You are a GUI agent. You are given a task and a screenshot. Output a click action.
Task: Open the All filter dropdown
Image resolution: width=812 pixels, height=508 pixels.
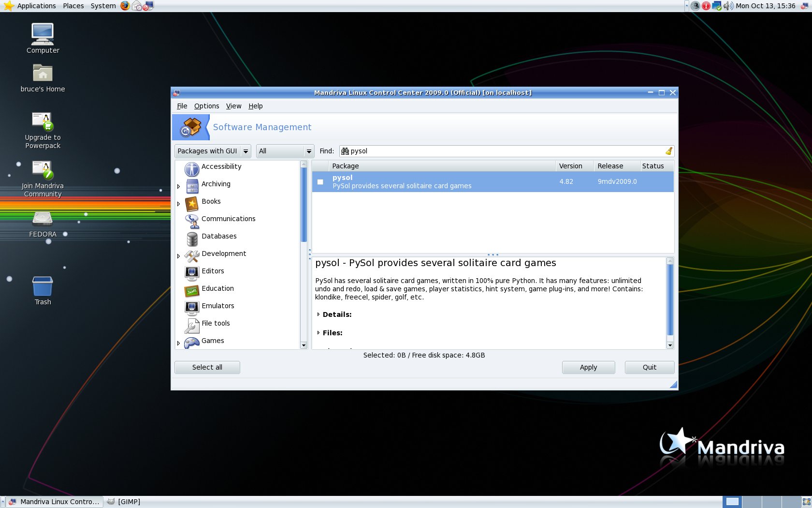285,151
